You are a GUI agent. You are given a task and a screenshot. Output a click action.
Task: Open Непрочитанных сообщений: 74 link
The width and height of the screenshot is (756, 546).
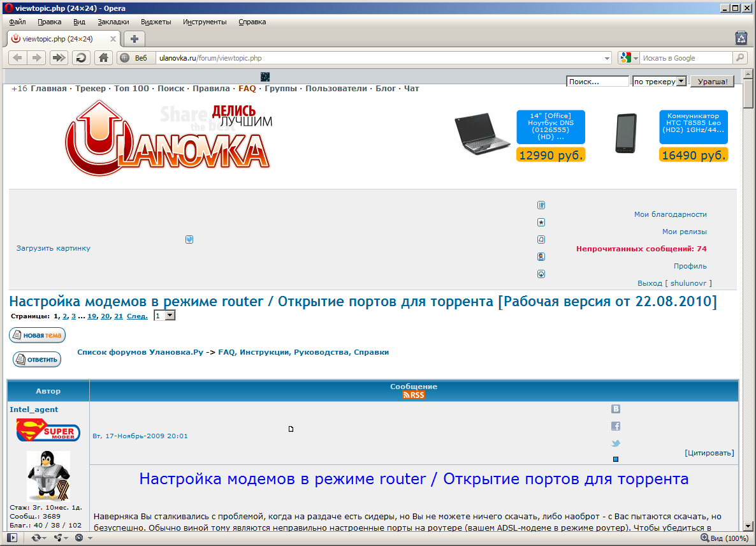[x=641, y=248]
